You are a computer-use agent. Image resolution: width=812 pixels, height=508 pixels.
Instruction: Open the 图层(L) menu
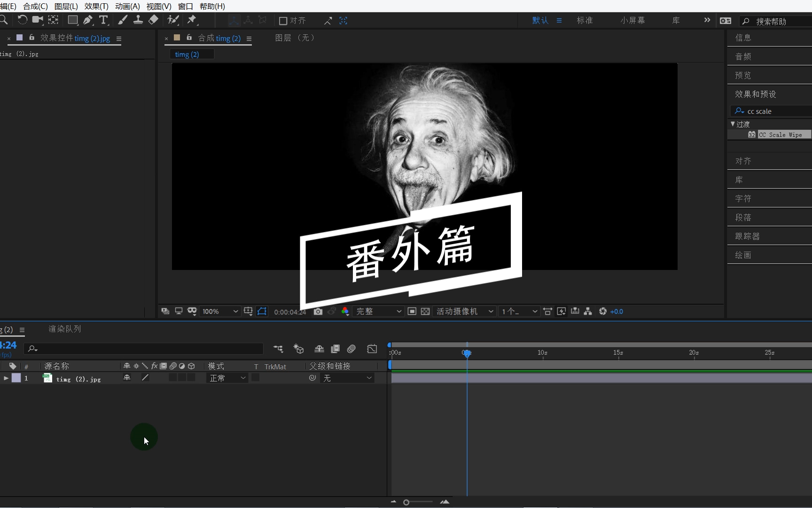pos(66,6)
